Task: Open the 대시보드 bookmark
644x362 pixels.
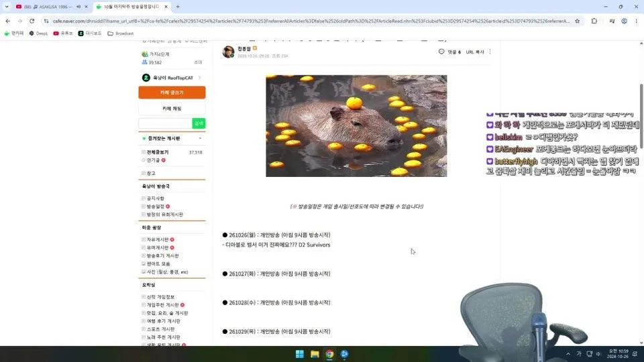Action: (x=89, y=34)
